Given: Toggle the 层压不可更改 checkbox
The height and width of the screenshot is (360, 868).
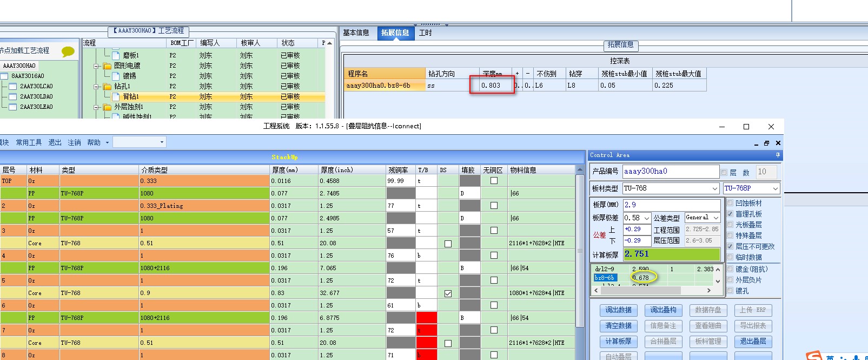Looking at the screenshot, I should [x=730, y=246].
